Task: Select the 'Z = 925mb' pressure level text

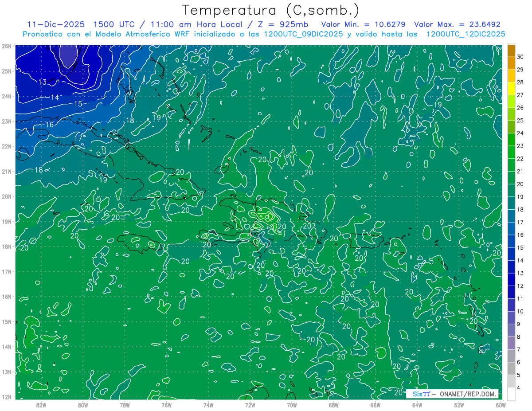Action: point(283,24)
